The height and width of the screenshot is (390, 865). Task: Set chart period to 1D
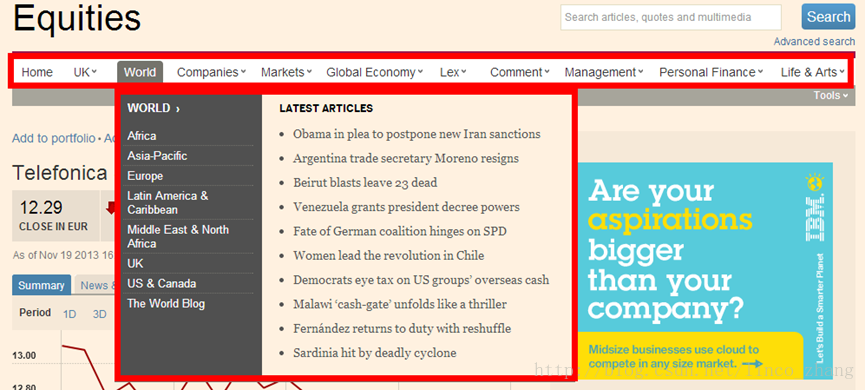coord(70,314)
